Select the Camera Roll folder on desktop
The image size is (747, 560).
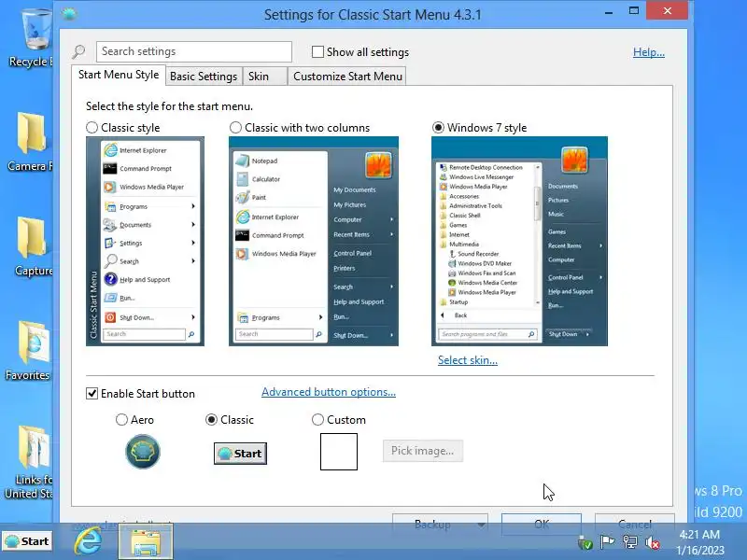tap(30, 142)
